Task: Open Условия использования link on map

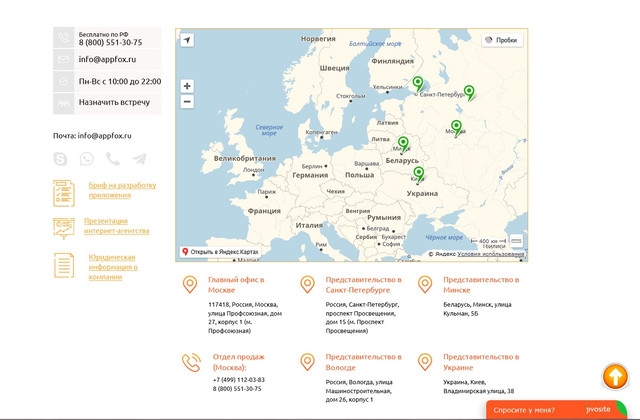Action: [491, 254]
